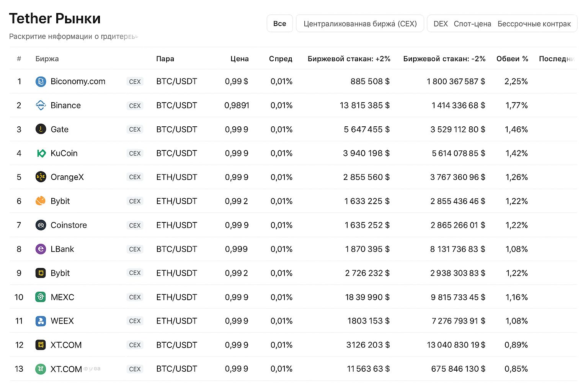Click the purple LBank logo icon
Image resolution: width=588 pixels, height=392 pixels.
coord(41,249)
